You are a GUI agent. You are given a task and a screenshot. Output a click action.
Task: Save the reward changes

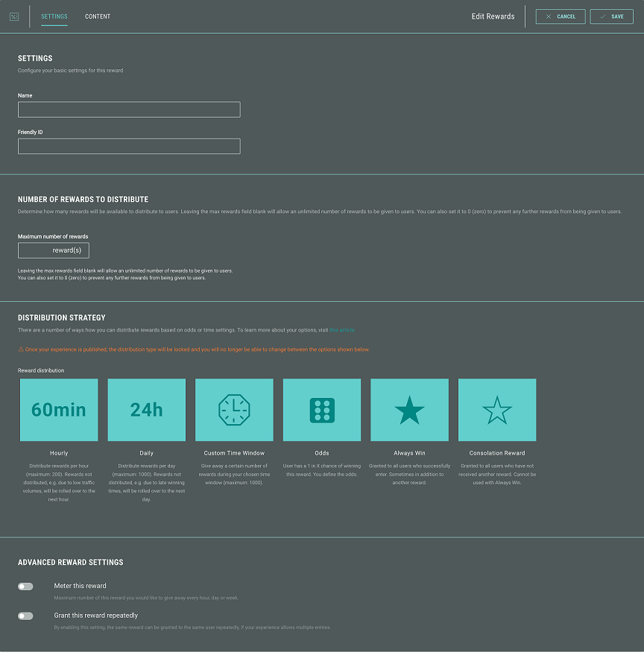[x=611, y=16]
